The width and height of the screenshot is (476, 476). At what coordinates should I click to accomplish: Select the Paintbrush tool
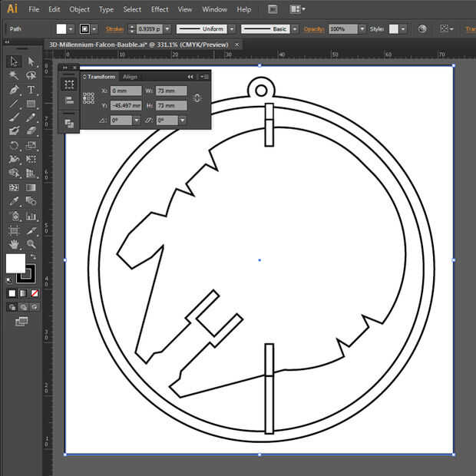(x=14, y=117)
